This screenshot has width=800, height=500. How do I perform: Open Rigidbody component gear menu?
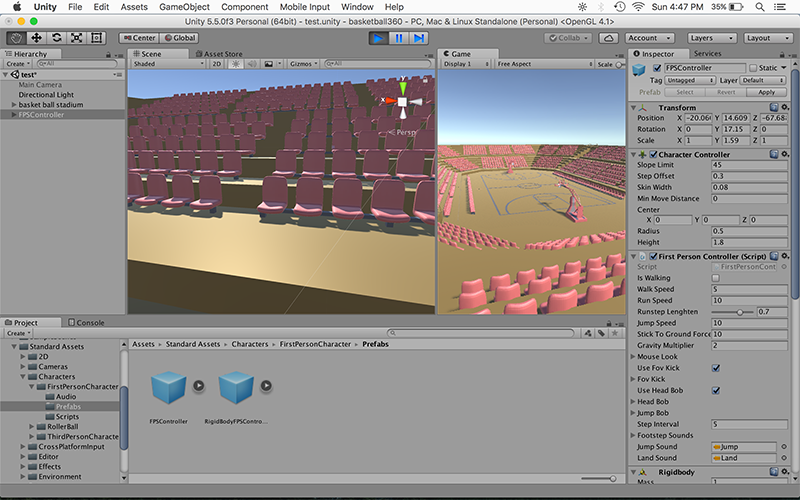(x=785, y=472)
